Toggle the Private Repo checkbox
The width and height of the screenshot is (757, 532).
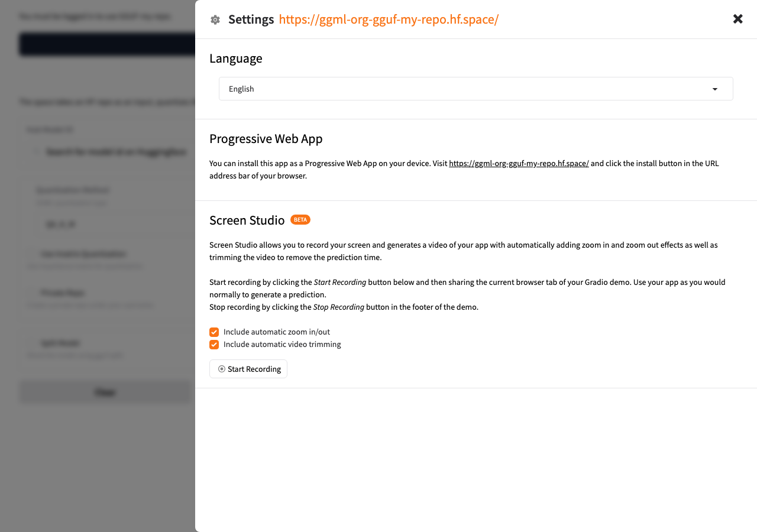[33, 293]
